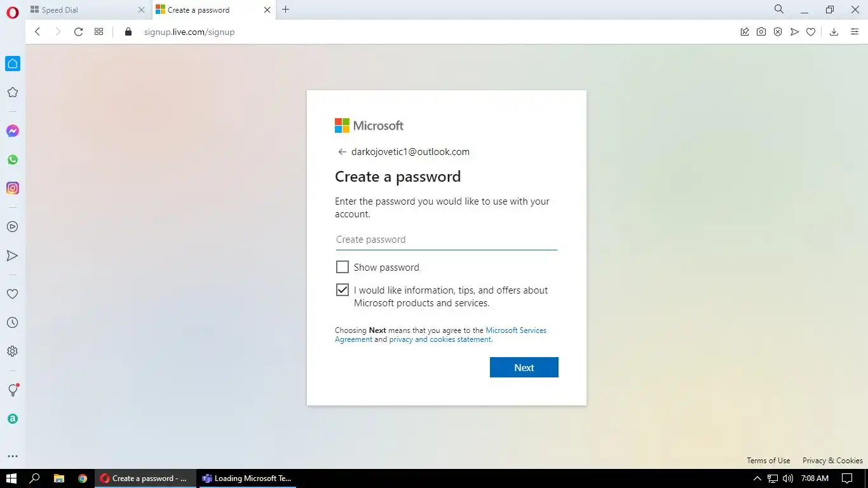The width and height of the screenshot is (868, 488).
Task: Open the Player icon in the sidebar
Action: click(x=13, y=227)
